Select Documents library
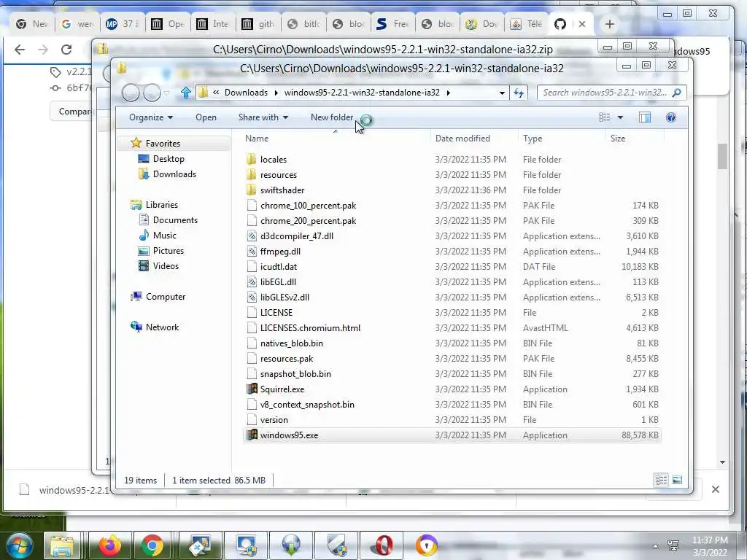 coord(175,220)
